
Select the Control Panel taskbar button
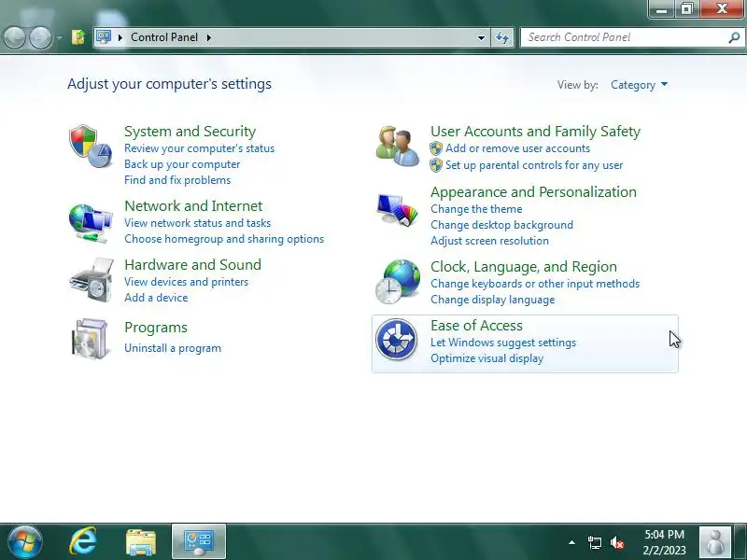coord(199,542)
